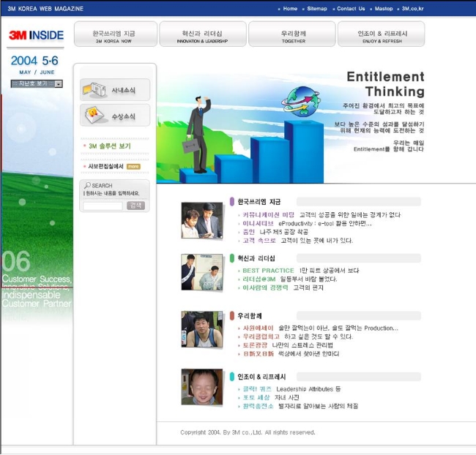Click the camcorder icon beside 사내소식

click(94, 89)
